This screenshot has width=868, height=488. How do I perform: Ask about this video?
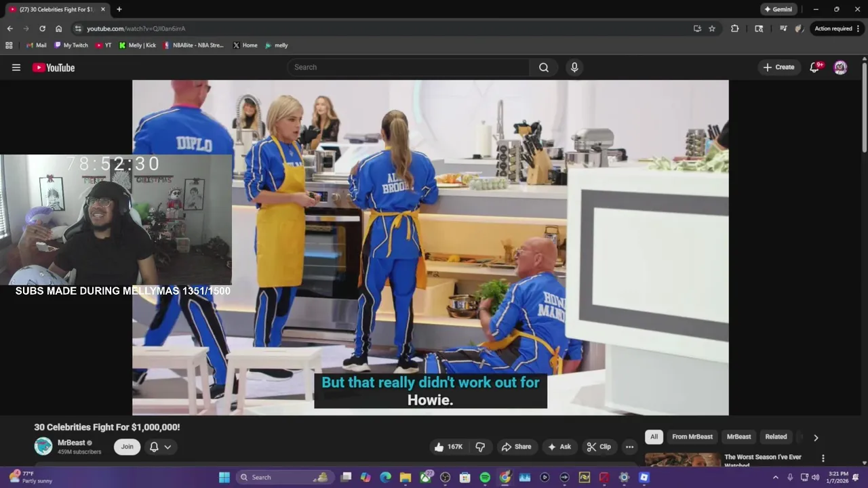coord(559,447)
